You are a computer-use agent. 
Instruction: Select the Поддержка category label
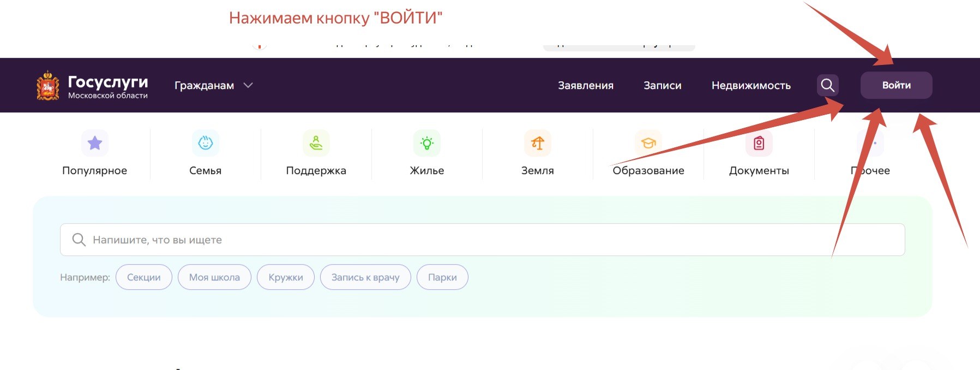316,171
